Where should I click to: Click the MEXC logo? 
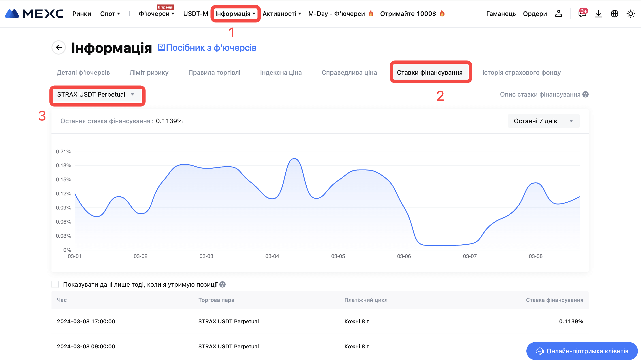[x=34, y=14]
